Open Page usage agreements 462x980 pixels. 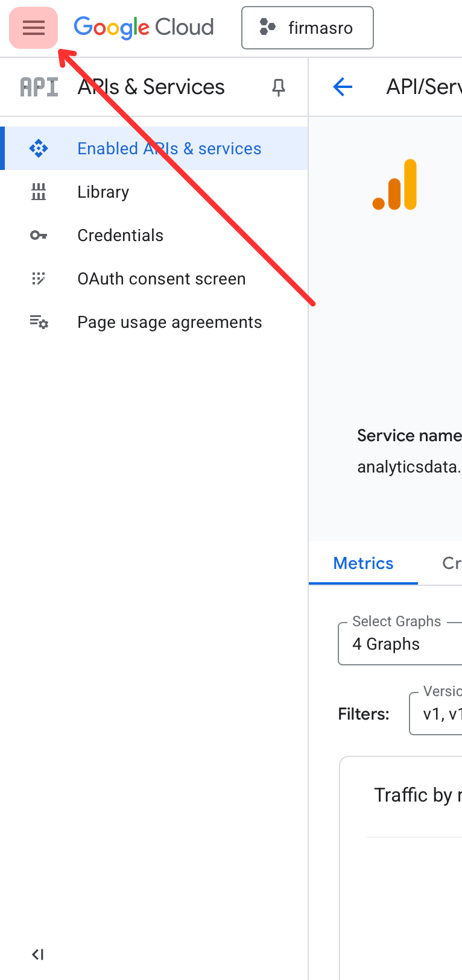[x=154, y=322]
